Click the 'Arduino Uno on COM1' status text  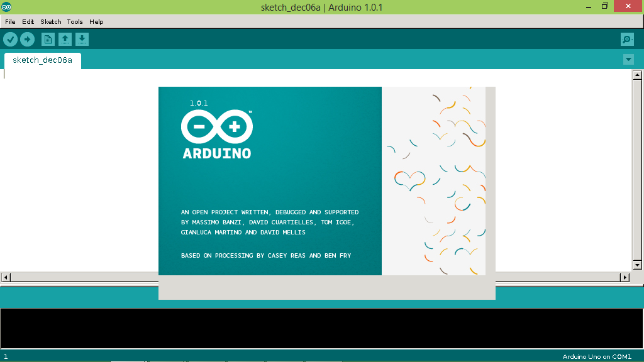[597, 357]
